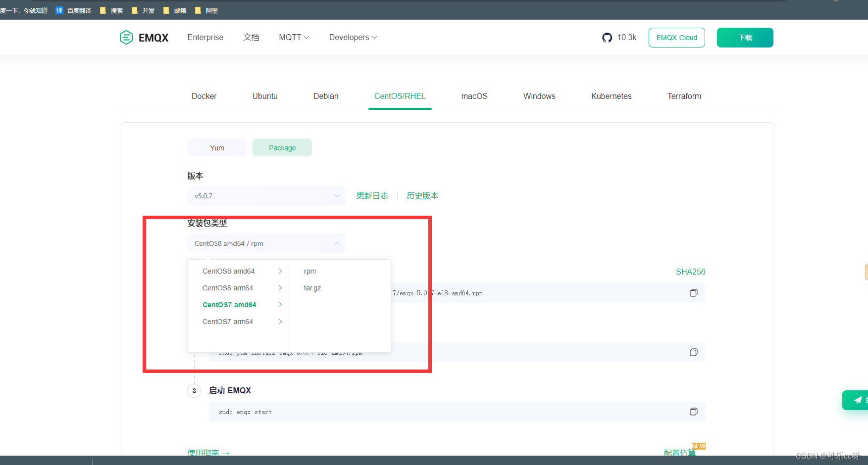This screenshot has height=465, width=868.
Task: Click the EMQX logo icon
Action: 126,38
